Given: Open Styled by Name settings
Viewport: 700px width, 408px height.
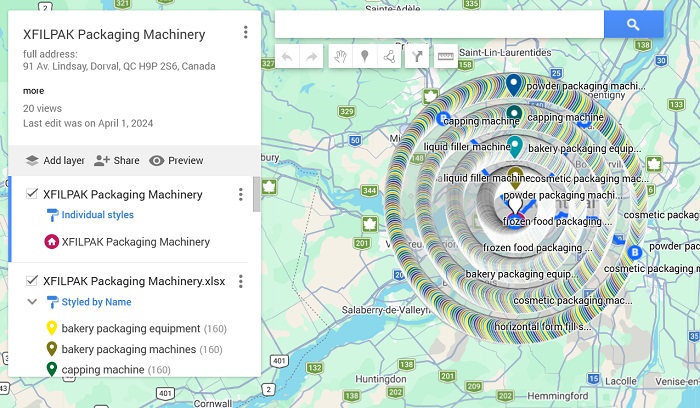Looking at the screenshot, I should (x=96, y=302).
